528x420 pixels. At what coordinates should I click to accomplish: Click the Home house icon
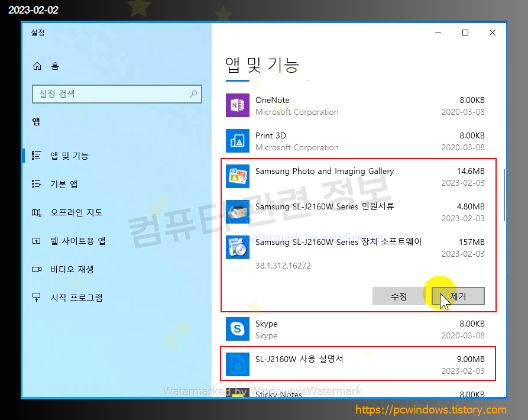click(x=37, y=66)
